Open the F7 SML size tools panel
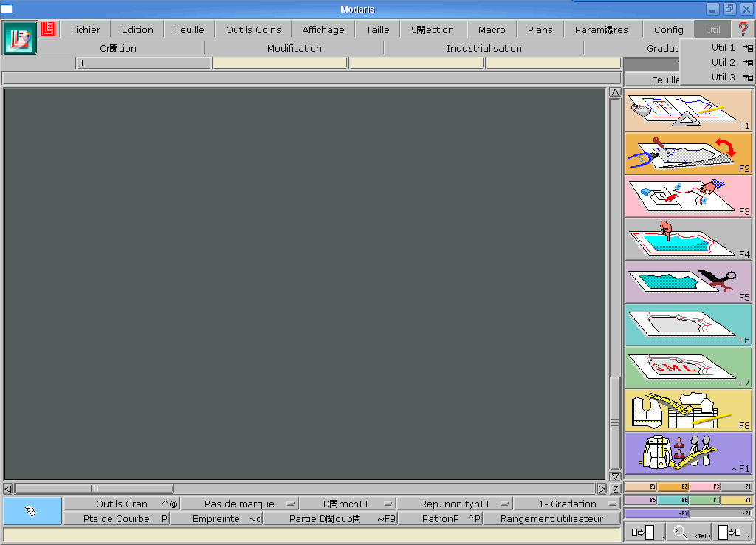756x545 pixels. (x=688, y=368)
